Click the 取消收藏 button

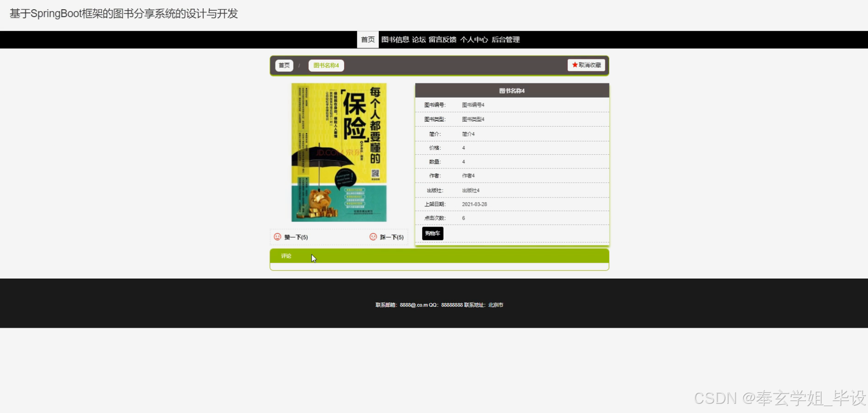pyautogui.click(x=586, y=65)
